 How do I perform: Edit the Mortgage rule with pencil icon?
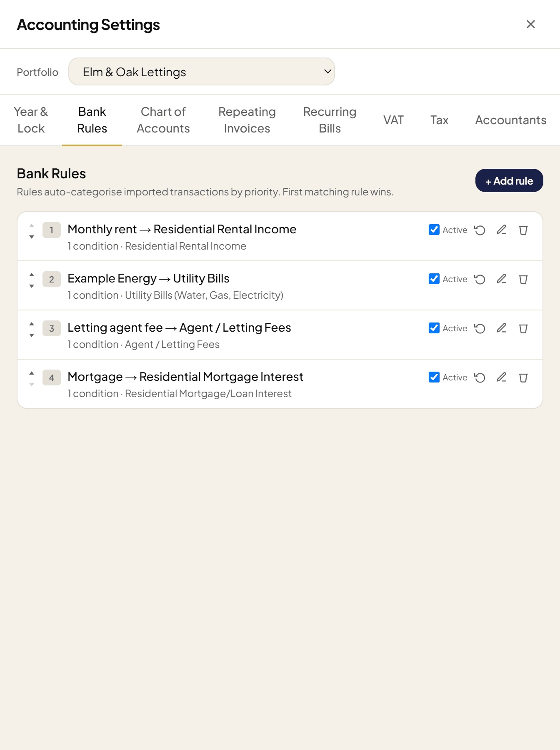pyautogui.click(x=501, y=377)
